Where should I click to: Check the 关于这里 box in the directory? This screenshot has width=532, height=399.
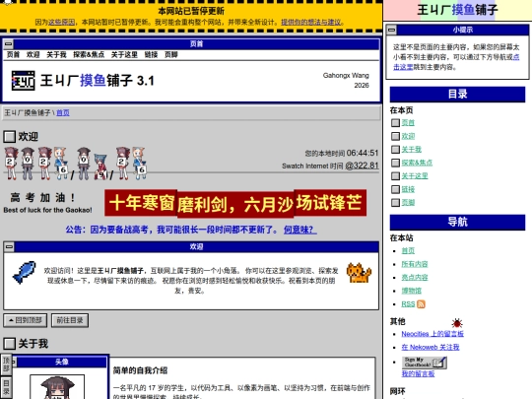[x=395, y=176]
